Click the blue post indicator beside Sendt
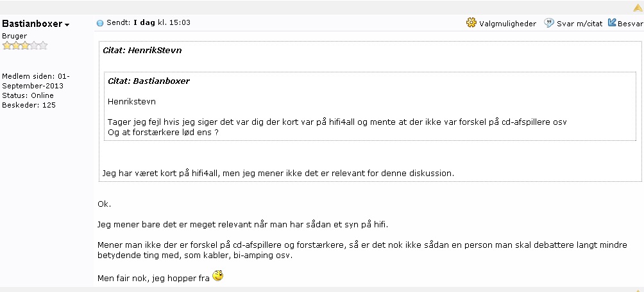The image size is (644, 292). point(100,23)
